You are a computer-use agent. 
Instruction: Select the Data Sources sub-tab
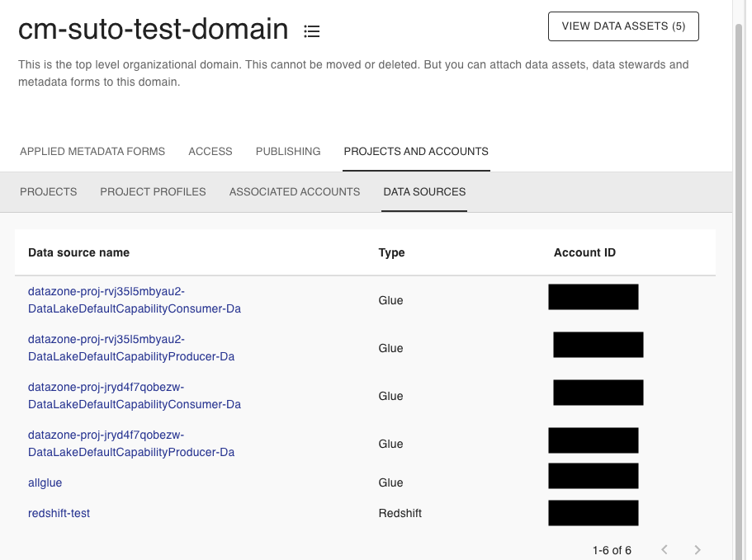[424, 192]
